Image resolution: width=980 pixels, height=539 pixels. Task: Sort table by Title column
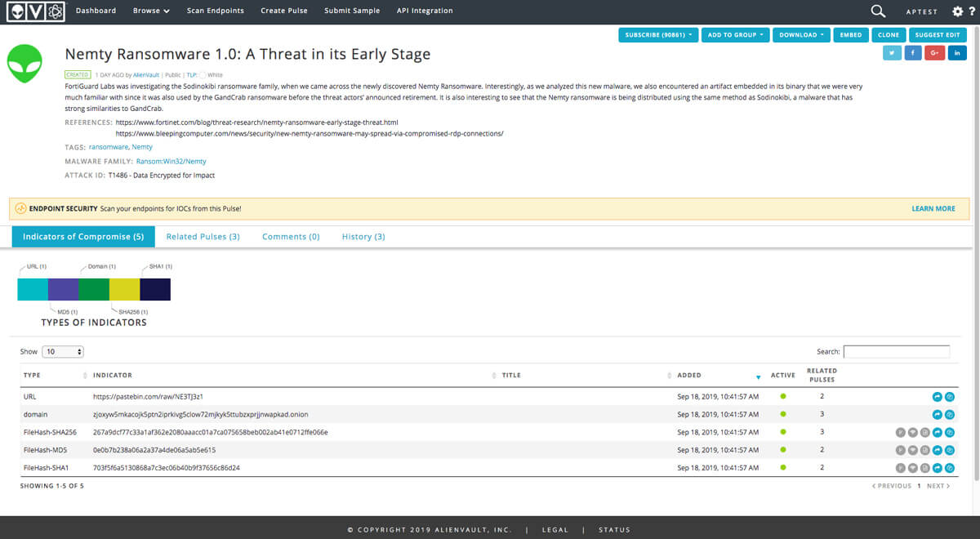click(586, 376)
